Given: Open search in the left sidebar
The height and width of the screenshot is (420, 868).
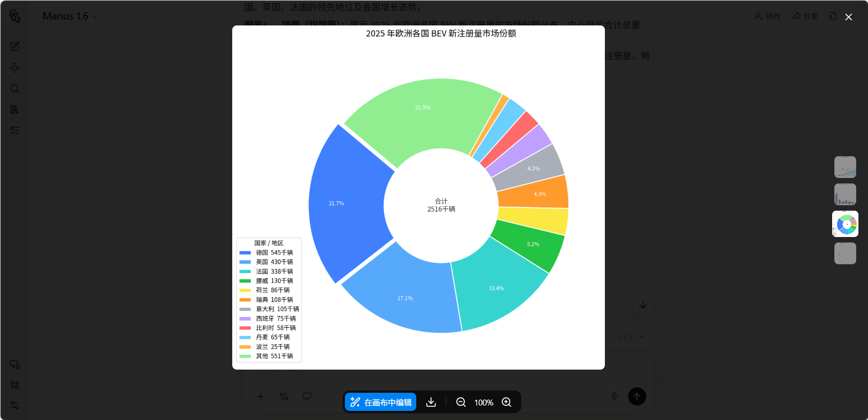Looking at the screenshot, I should [15, 89].
